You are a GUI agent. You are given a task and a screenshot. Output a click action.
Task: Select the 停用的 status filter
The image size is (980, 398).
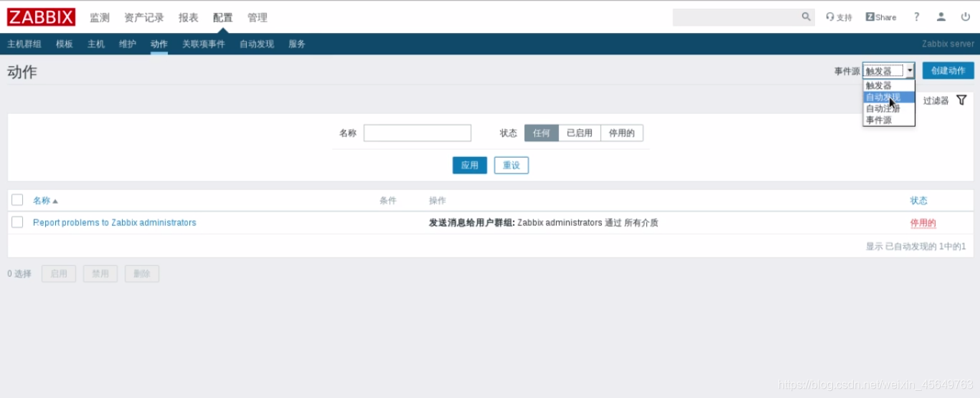(622, 133)
